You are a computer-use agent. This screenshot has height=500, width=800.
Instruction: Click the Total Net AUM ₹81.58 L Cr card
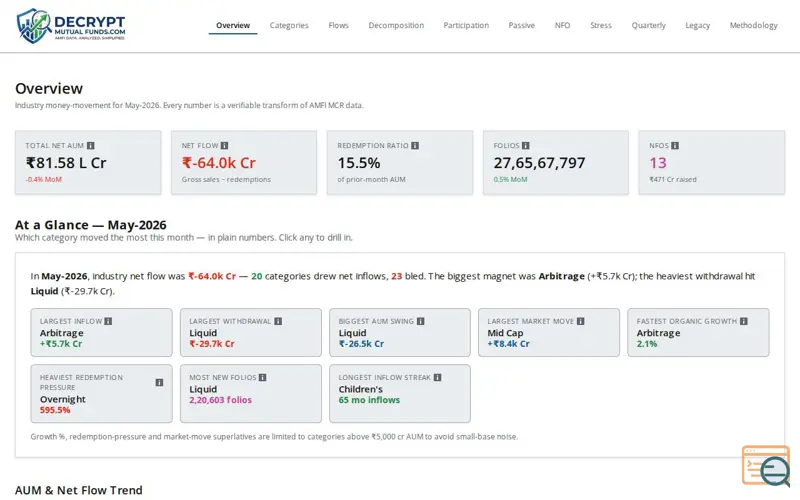click(88, 162)
